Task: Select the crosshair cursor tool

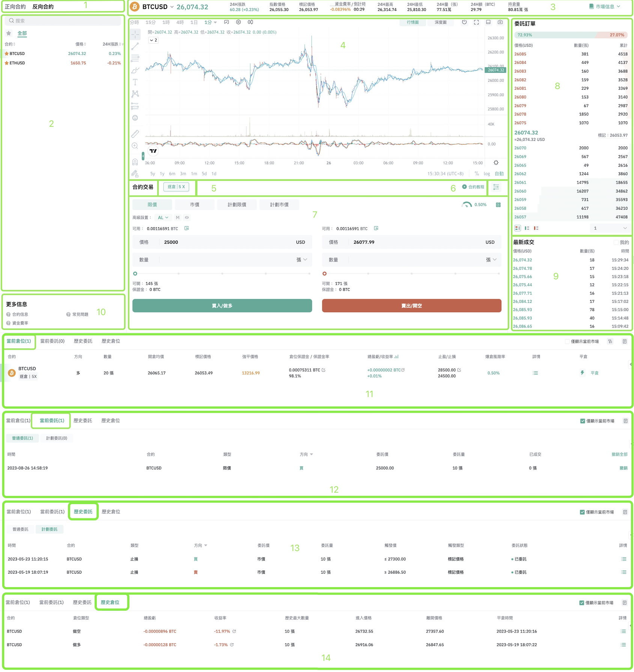Action: pos(135,35)
